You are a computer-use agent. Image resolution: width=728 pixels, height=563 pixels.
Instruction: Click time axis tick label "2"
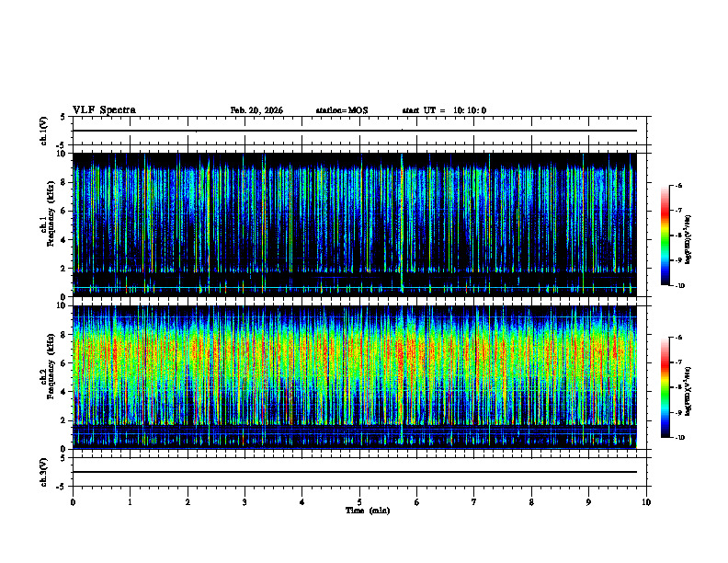click(188, 502)
